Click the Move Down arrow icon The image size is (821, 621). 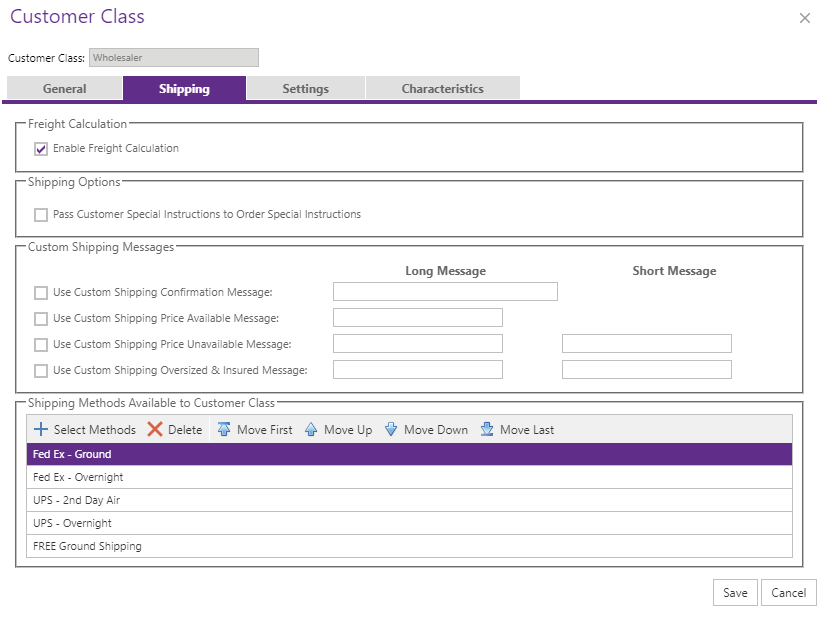coord(391,430)
